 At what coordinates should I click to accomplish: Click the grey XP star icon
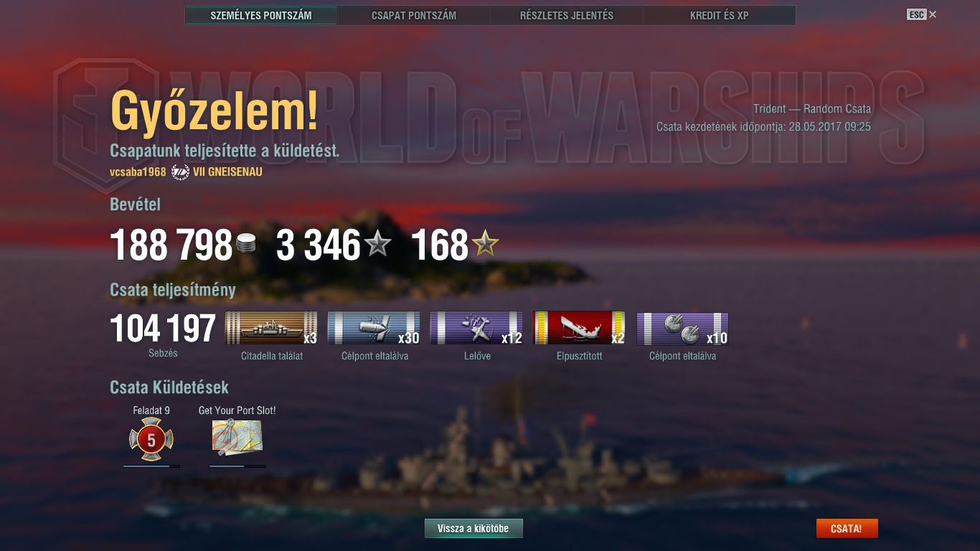[377, 245]
